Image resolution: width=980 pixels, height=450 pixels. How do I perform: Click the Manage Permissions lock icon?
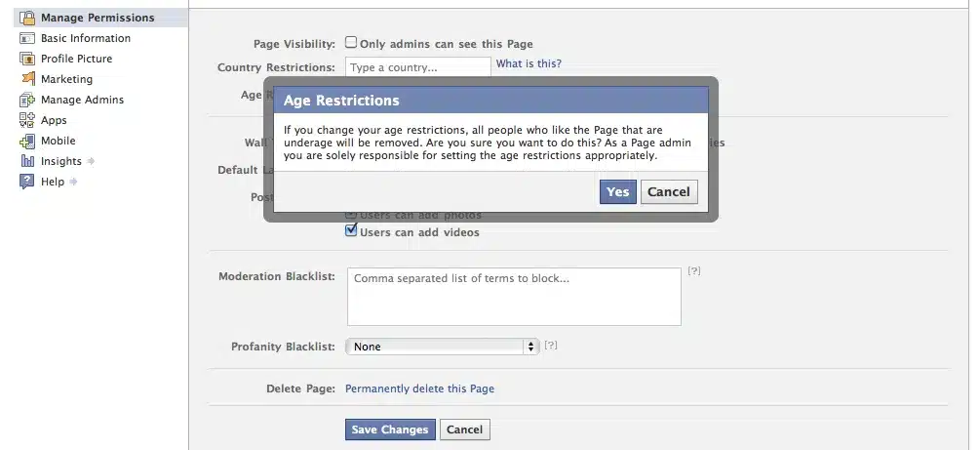click(27, 18)
